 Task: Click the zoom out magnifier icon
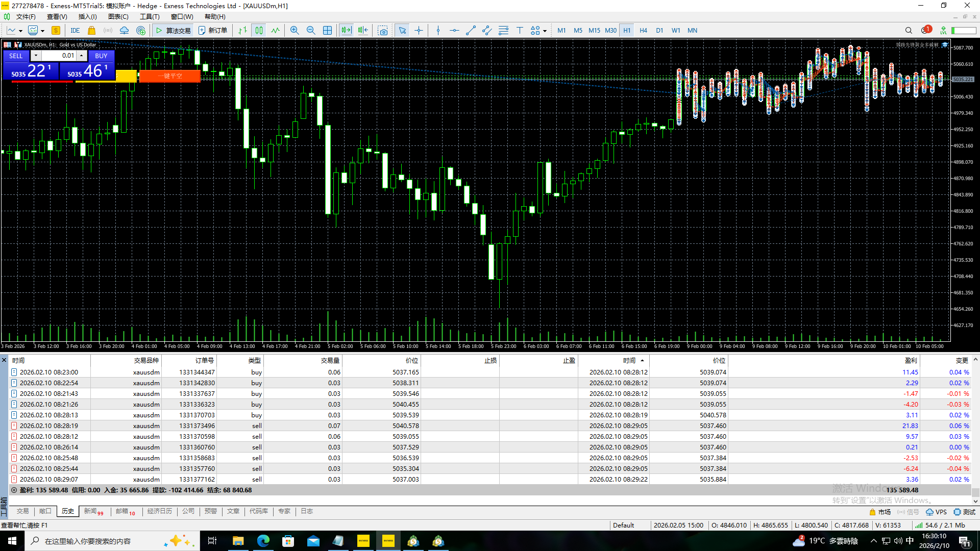click(x=311, y=31)
